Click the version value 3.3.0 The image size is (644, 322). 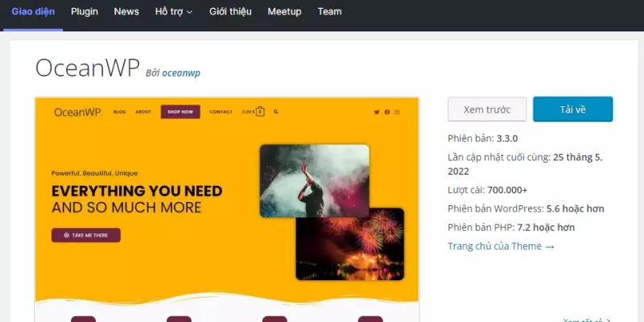pyautogui.click(x=507, y=138)
